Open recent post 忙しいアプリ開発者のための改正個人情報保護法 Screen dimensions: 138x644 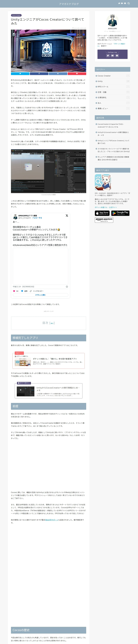112,158
